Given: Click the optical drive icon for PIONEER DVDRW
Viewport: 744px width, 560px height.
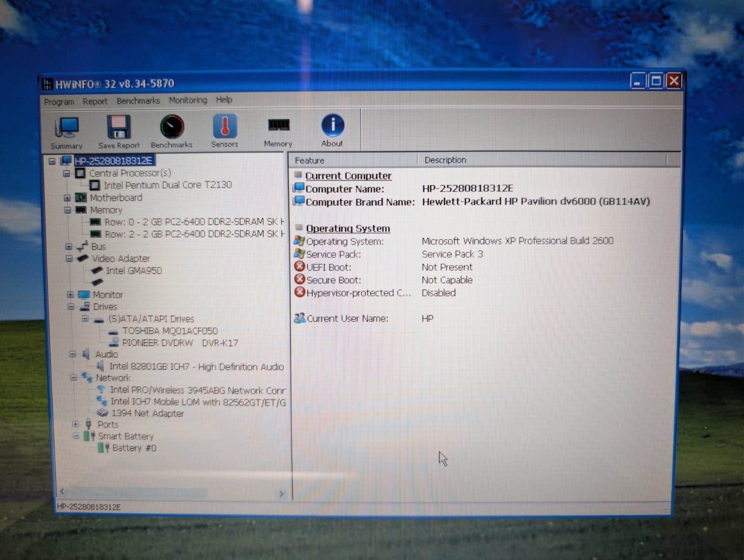Looking at the screenshot, I should point(114,342).
